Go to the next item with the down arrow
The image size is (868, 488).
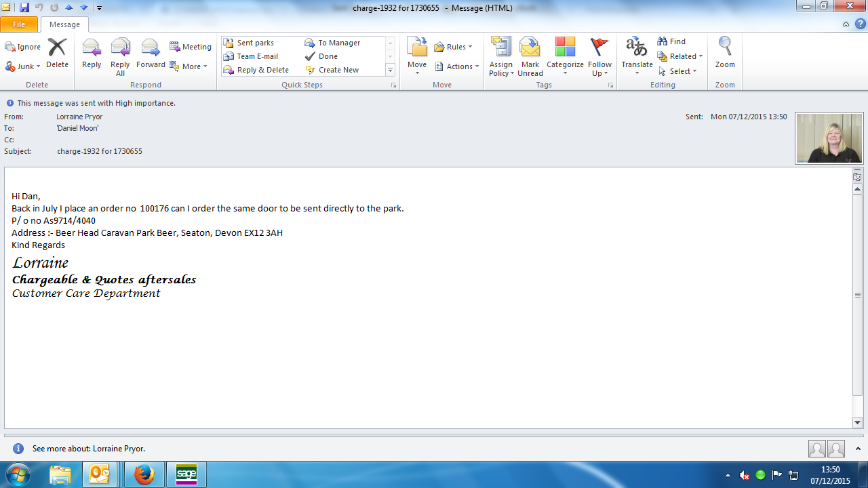[x=83, y=7]
